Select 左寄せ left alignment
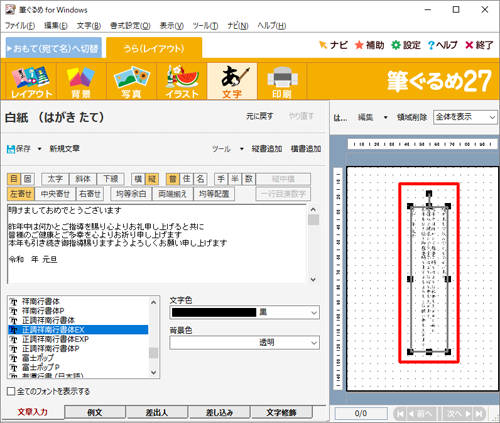Viewport: 500px width, 423px height. pyautogui.click(x=21, y=194)
